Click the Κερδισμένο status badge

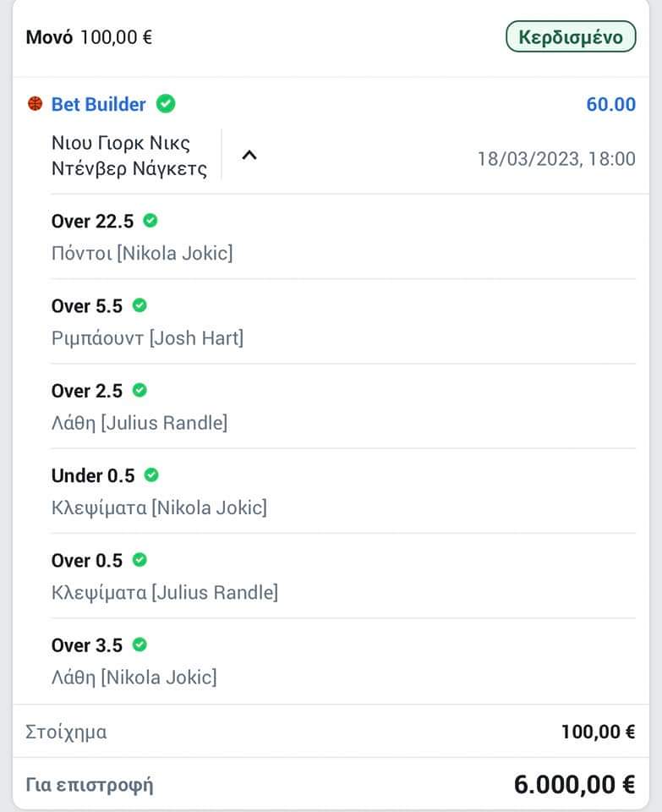point(571,37)
